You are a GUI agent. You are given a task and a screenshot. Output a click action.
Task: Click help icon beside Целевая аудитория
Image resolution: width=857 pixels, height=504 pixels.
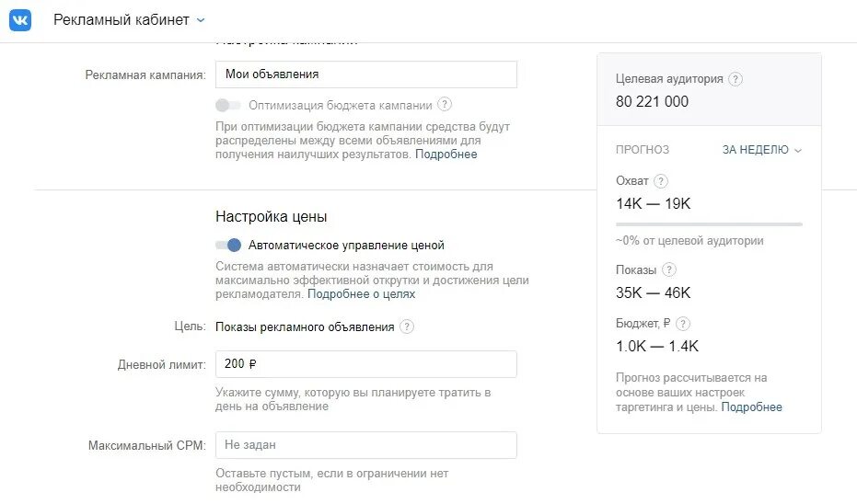[735, 79]
